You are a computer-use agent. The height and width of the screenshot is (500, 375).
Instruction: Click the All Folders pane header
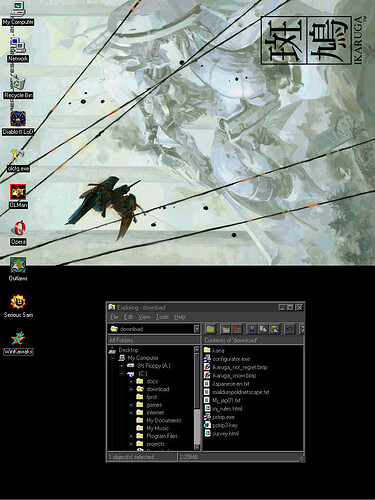tap(154, 340)
